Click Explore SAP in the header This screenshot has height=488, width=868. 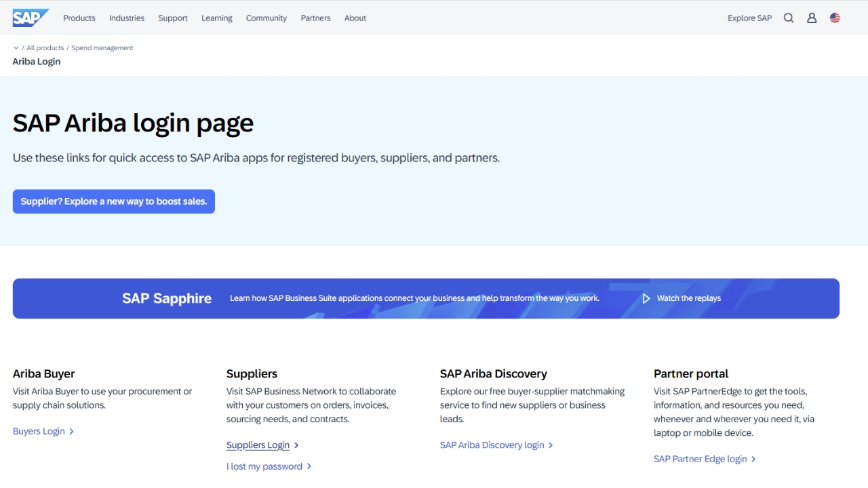749,18
